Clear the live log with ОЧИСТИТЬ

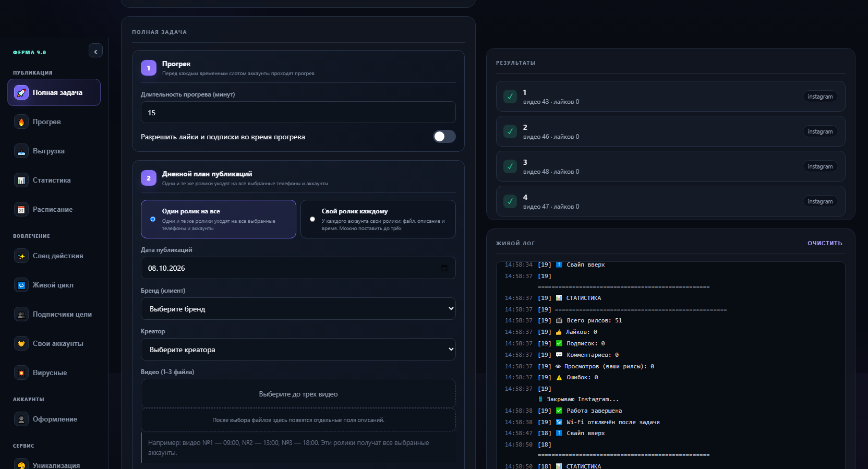[x=825, y=244]
